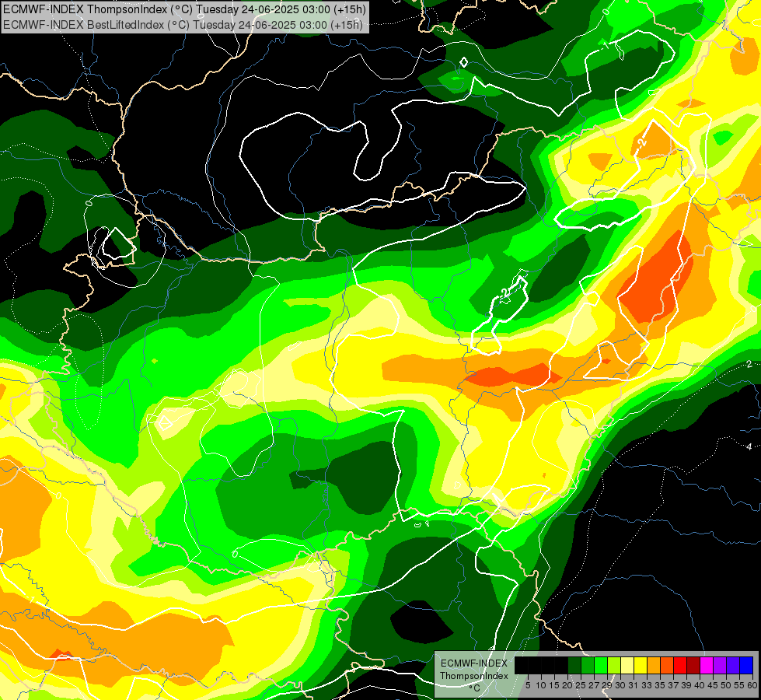Click the orange-red 35-37 legend swatch
Viewport: 761px width, 700px height.
tap(667, 665)
